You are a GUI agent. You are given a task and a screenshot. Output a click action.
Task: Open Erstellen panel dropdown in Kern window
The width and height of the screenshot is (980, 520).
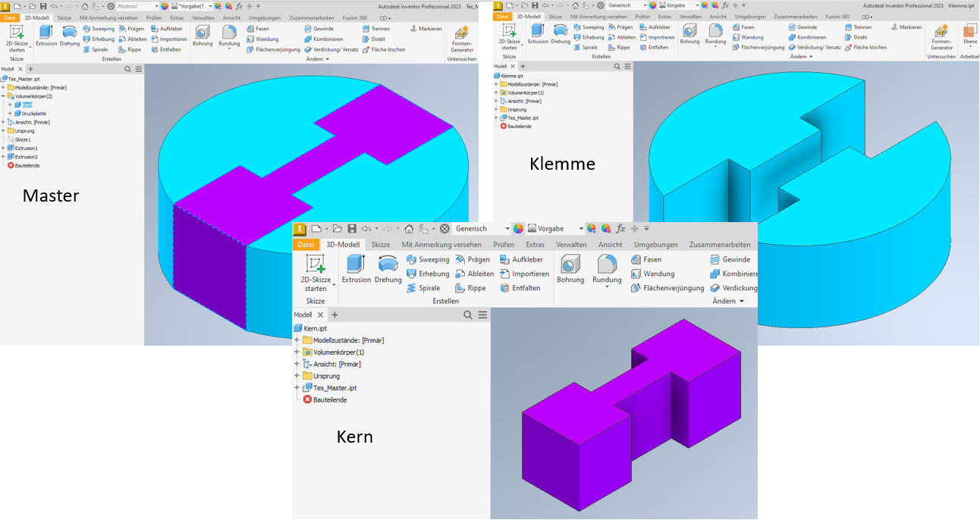click(445, 301)
